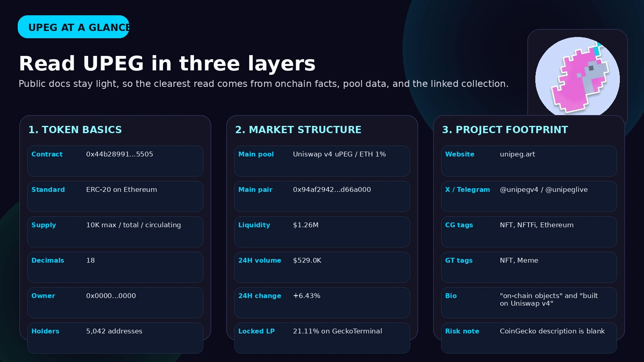
Task: Click CoinGecko description is blank note
Action: pyautogui.click(x=552, y=331)
